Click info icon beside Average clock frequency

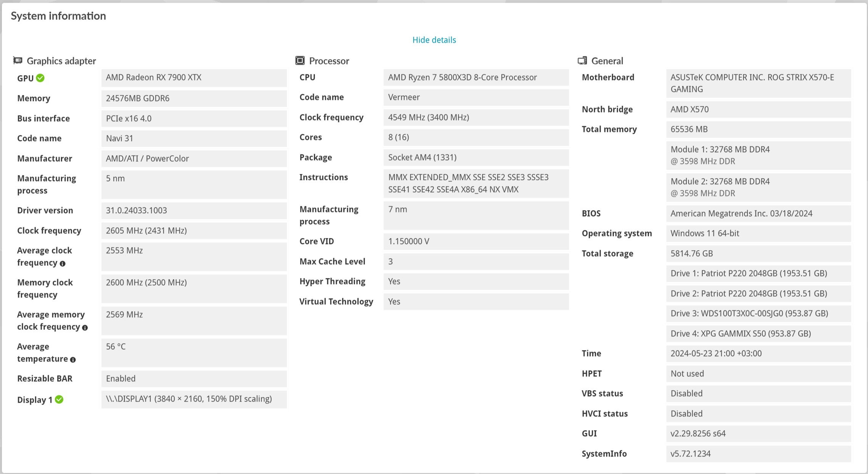[63, 264]
